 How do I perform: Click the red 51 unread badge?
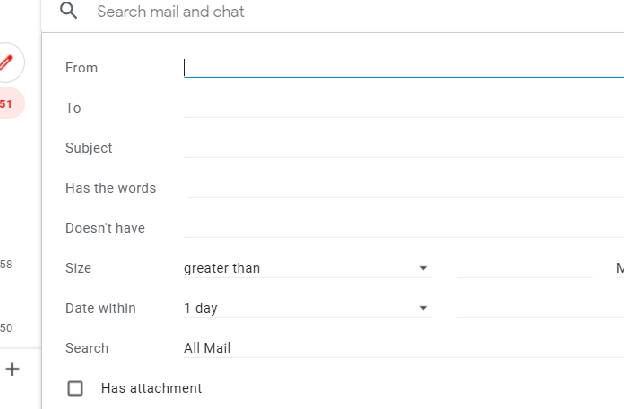(x=7, y=103)
